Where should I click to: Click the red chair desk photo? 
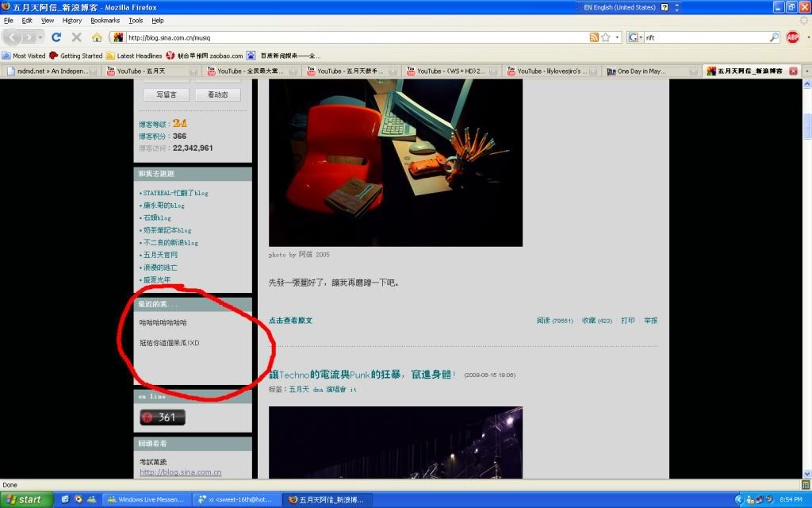[x=396, y=163]
